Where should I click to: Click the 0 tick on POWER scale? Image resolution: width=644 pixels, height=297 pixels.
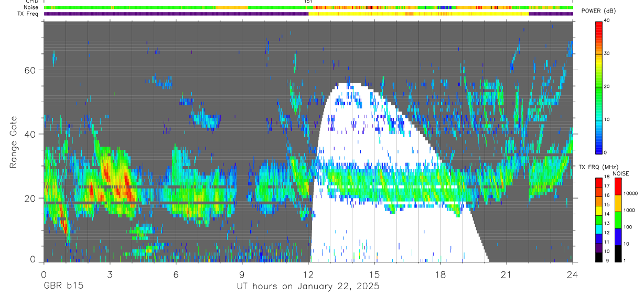606,153
